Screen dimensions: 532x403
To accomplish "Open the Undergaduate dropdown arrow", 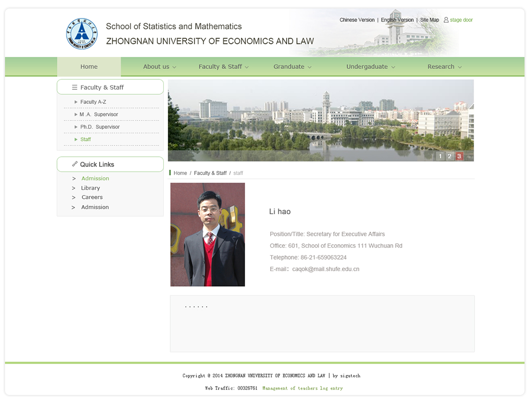I will click(393, 67).
